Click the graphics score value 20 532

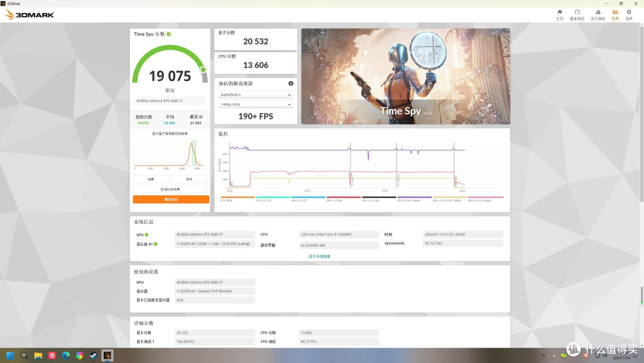point(255,42)
